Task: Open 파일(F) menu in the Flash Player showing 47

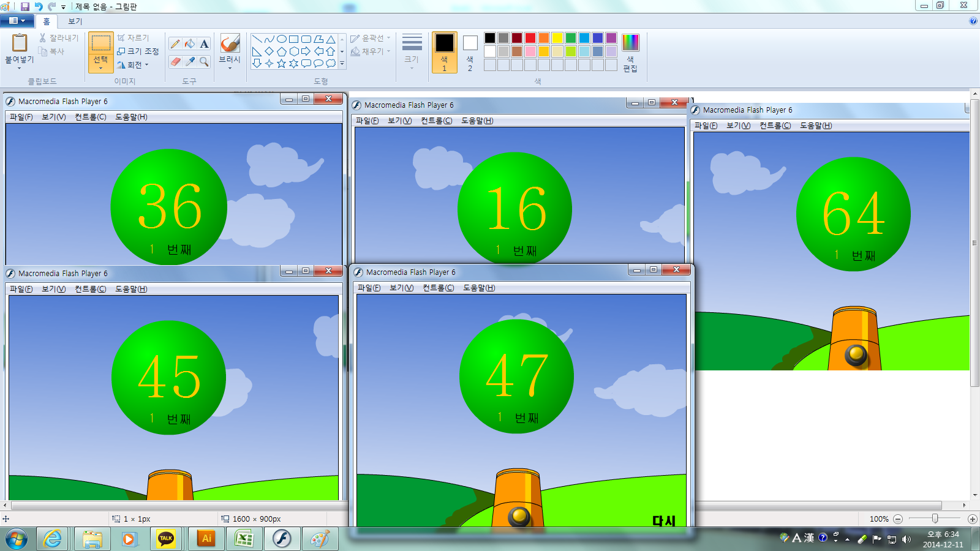Action: (x=369, y=288)
